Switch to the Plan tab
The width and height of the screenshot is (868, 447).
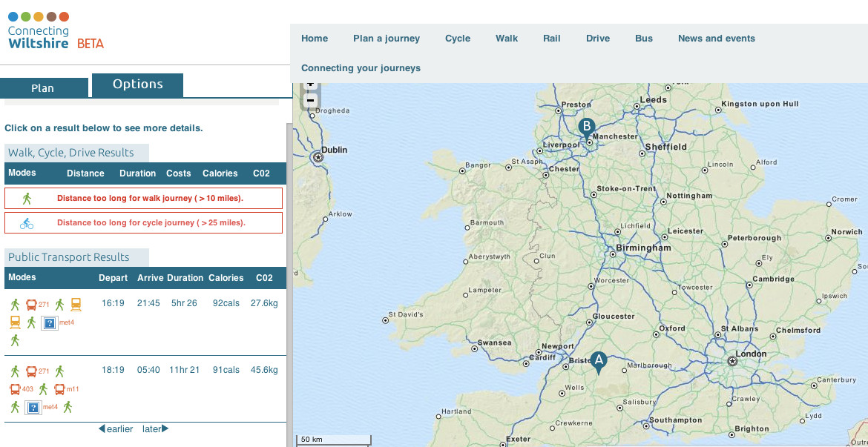[x=42, y=87]
